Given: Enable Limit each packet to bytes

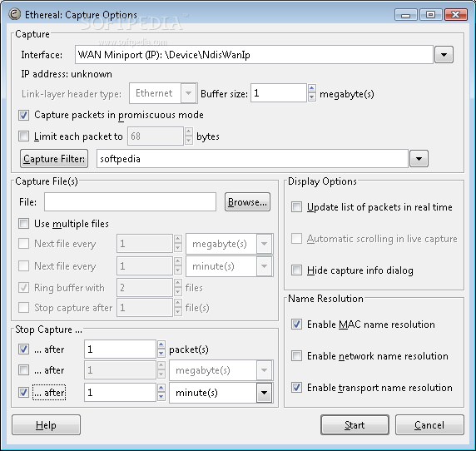Looking at the screenshot, I should (23, 136).
